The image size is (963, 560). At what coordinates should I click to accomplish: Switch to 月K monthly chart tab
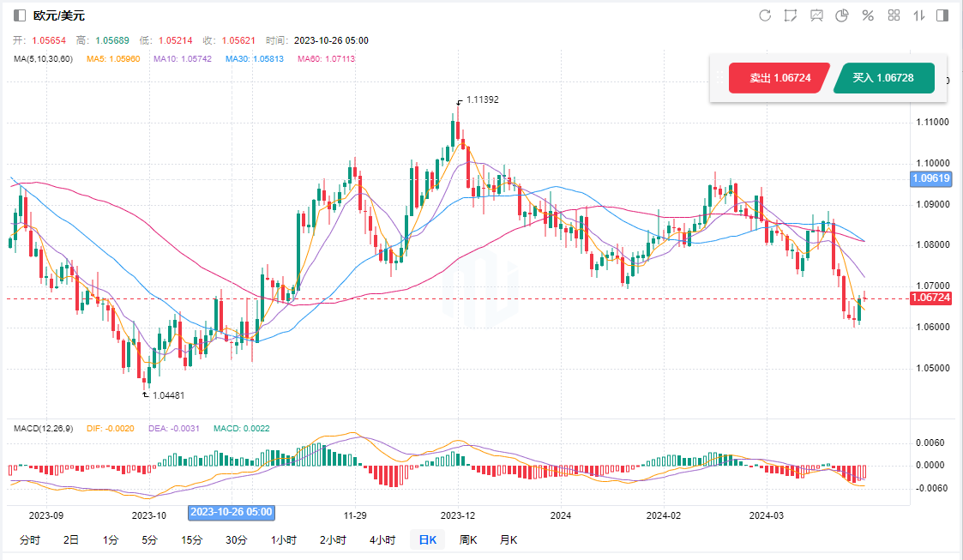pos(509,540)
